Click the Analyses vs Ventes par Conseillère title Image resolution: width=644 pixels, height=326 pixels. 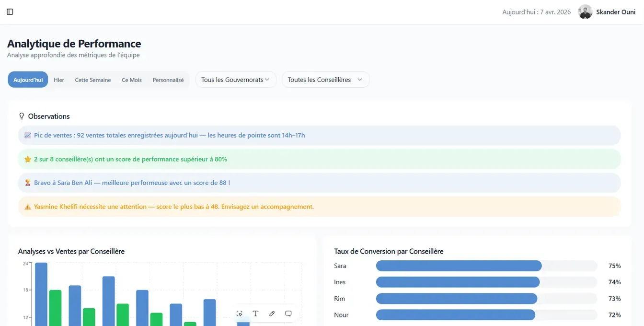click(71, 251)
